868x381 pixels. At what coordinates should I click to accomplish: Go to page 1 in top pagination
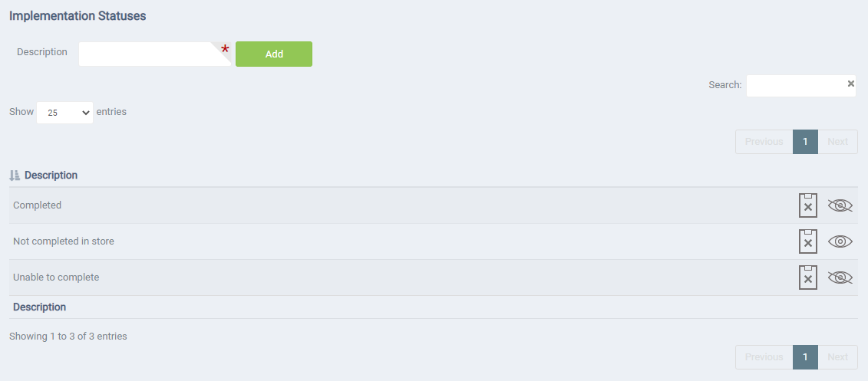(x=805, y=142)
